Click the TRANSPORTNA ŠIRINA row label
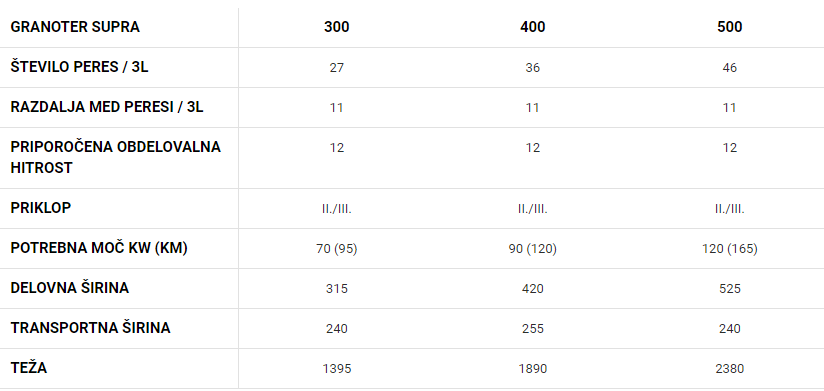 point(90,327)
